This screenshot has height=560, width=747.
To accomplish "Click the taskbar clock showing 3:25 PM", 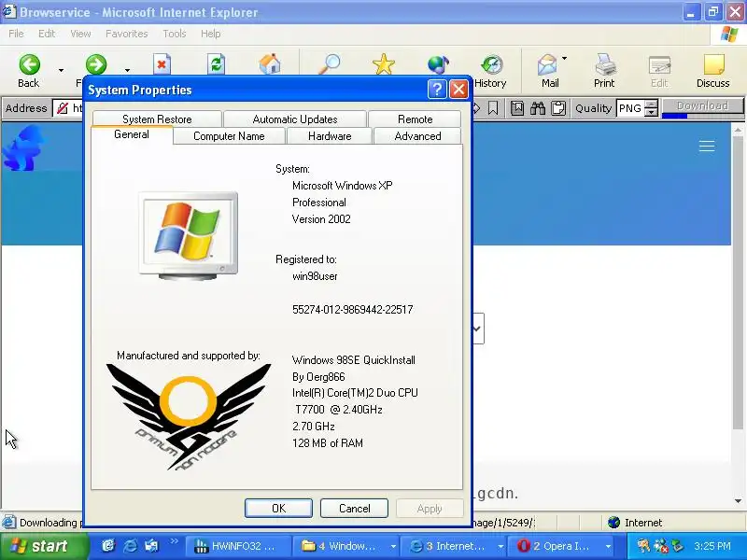I will pos(712,546).
